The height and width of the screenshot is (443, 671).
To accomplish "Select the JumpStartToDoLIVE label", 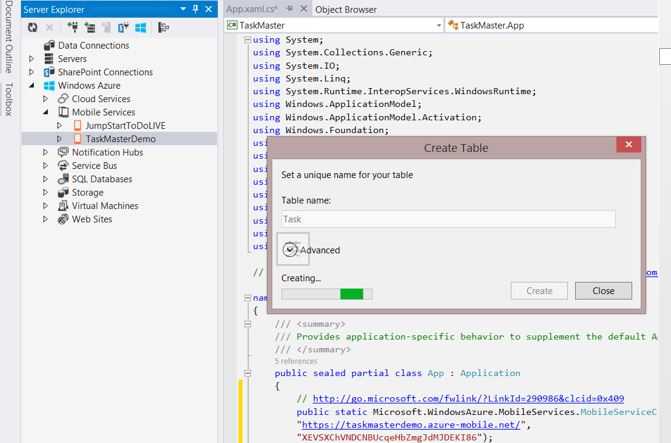I will [x=125, y=125].
